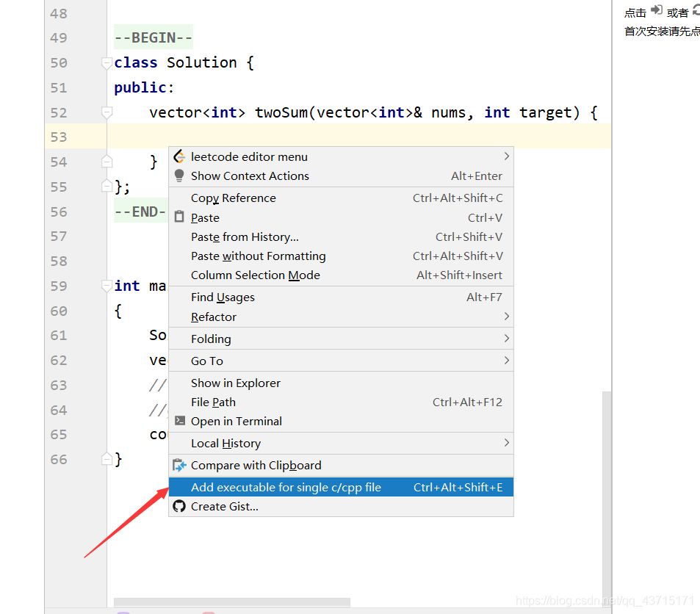700x614 pixels.
Task: Choose Create Gist… entry
Action: pos(341,506)
